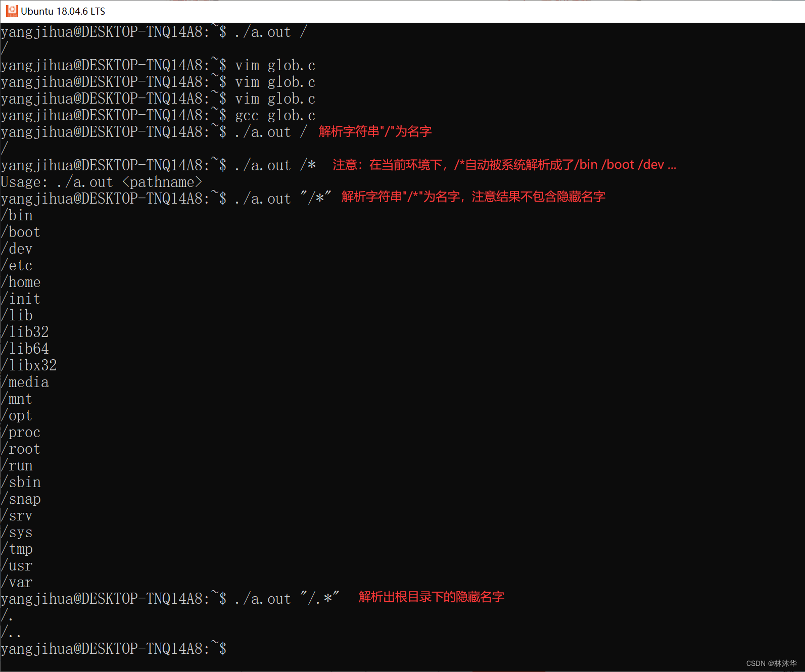The width and height of the screenshot is (805, 672).
Task: Click the /proc output line
Action: tap(21, 433)
